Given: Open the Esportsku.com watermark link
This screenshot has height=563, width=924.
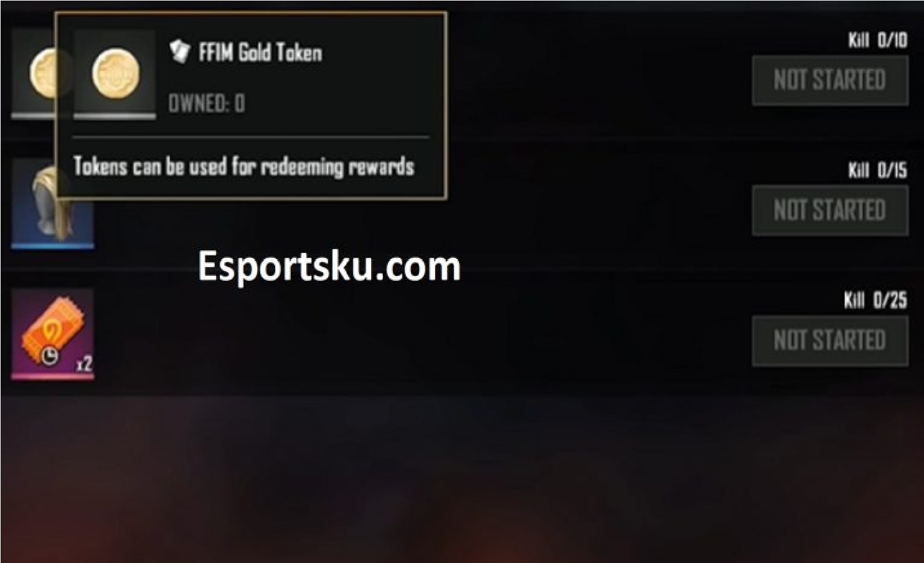Looking at the screenshot, I should pos(329,267).
